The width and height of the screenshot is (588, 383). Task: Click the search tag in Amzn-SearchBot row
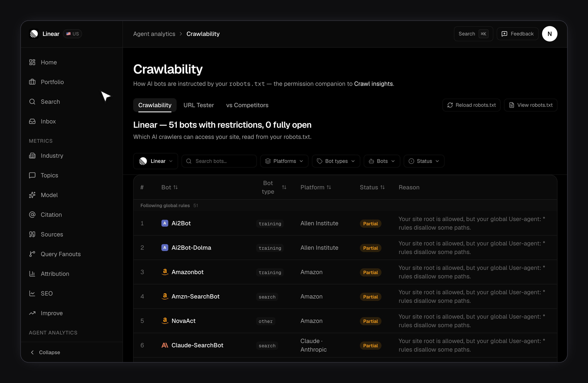click(267, 297)
